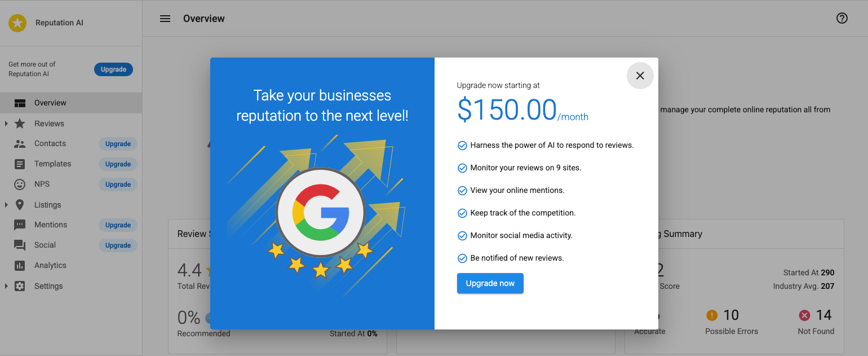This screenshot has height=356, width=868.
Task: Click the $150.00 price text
Action: (507, 110)
